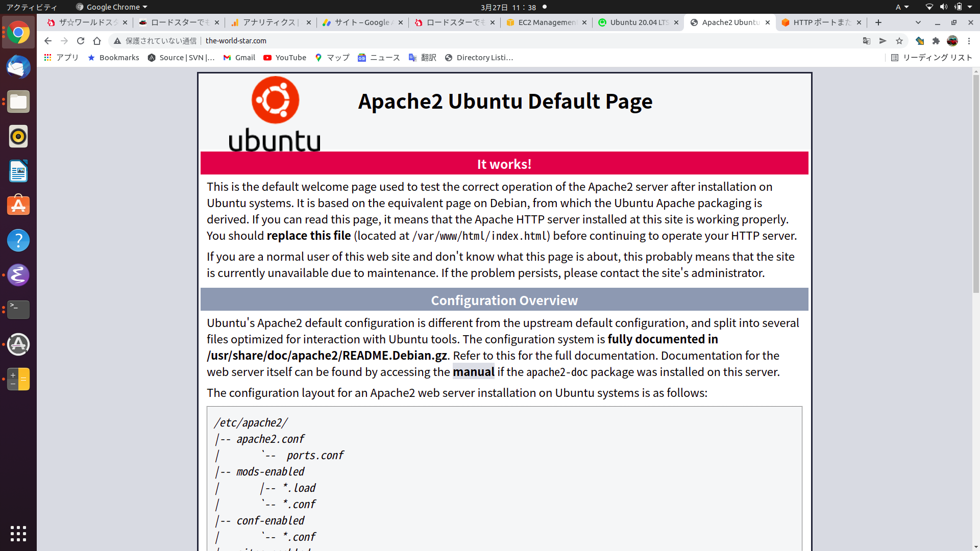
Task: Open Chrome three-dot menu
Action: [969, 41]
